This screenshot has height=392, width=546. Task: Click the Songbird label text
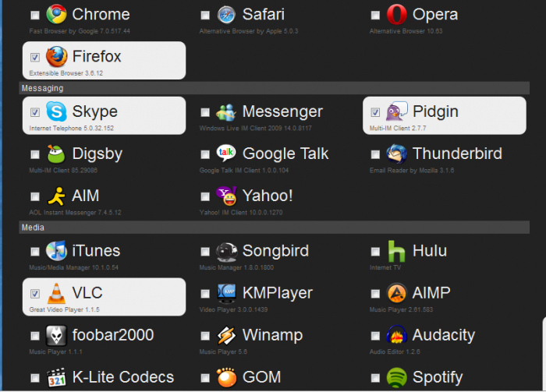(275, 251)
